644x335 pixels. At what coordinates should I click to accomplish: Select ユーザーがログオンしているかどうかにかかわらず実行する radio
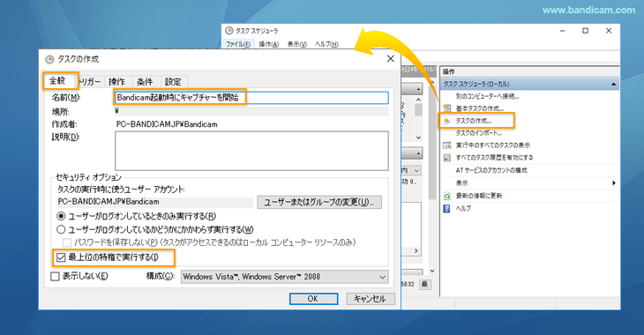tap(61, 229)
